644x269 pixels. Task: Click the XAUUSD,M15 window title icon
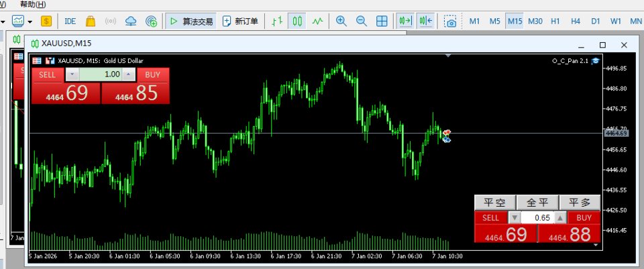click(x=36, y=44)
